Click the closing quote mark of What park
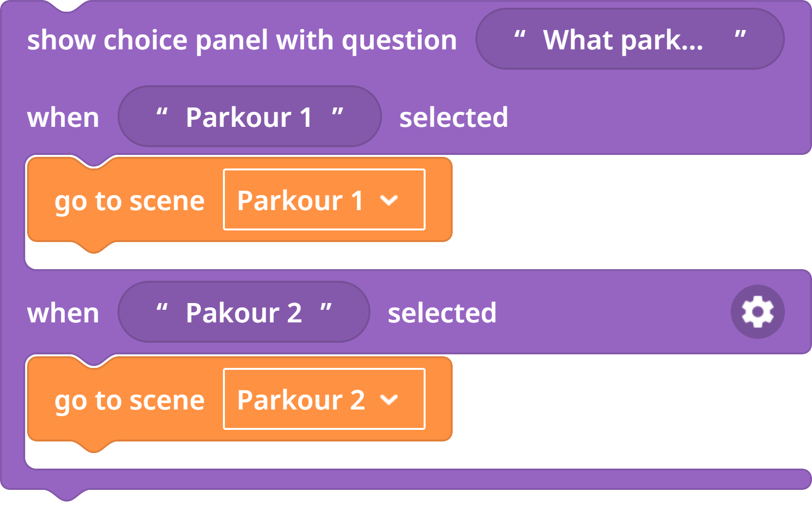 pyautogui.click(x=740, y=35)
